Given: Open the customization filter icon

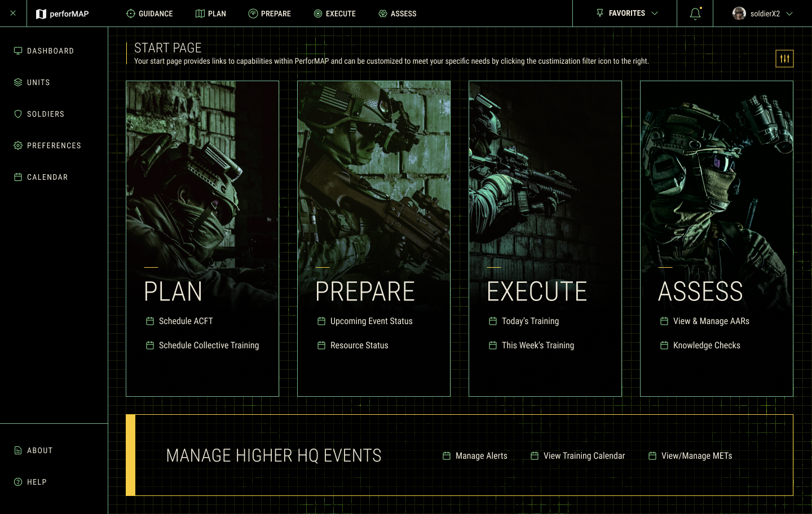Looking at the screenshot, I should tap(784, 59).
